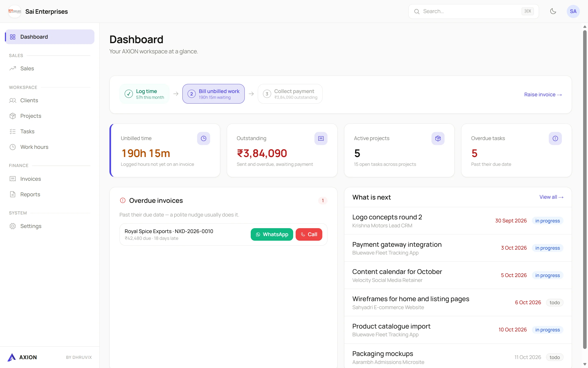
Task: Open the Projects page
Action: pyautogui.click(x=50, y=116)
